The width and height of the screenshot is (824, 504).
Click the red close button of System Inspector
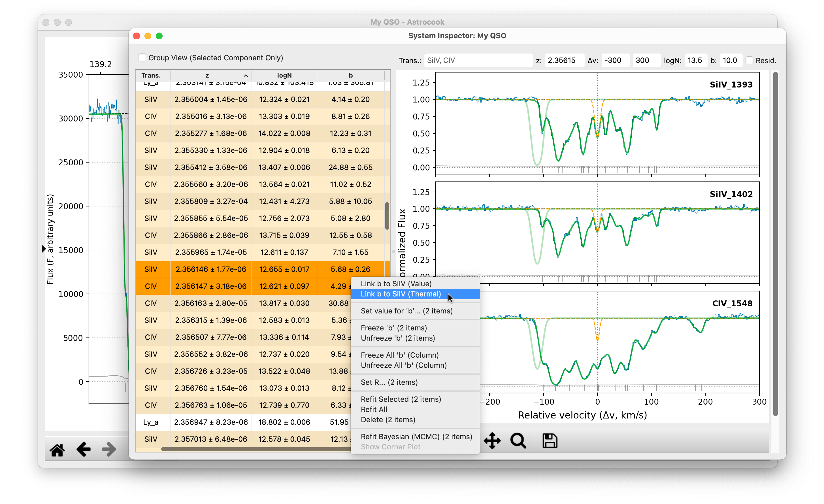(x=137, y=36)
